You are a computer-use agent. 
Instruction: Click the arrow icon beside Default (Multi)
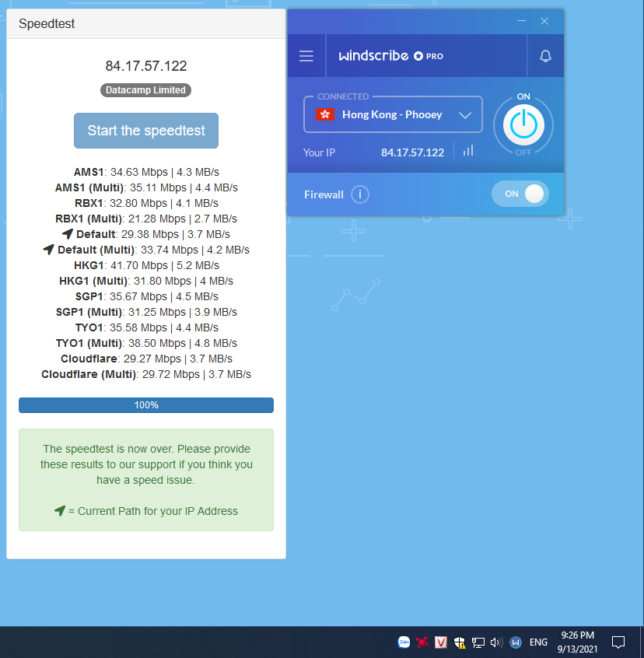(x=49, y=249)
